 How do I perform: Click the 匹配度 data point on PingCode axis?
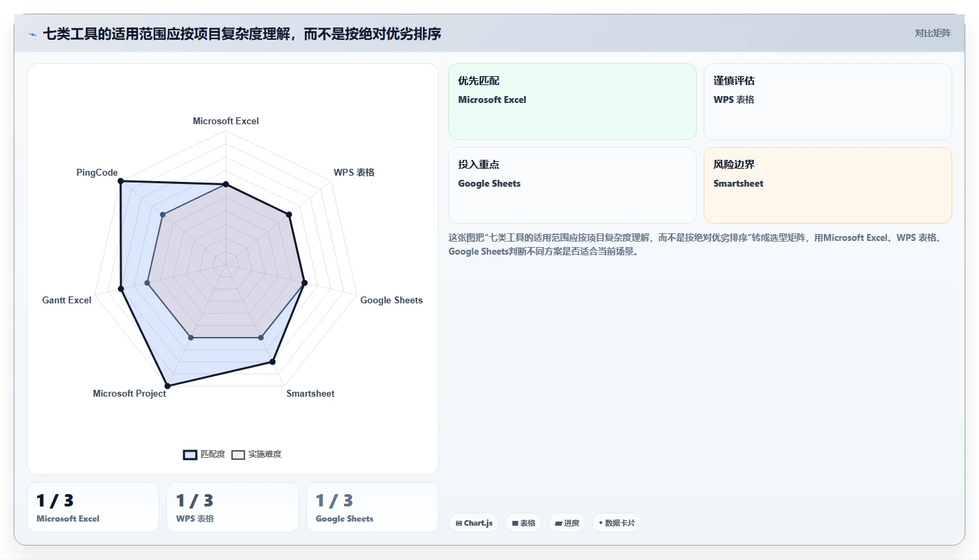pos(121,181)
